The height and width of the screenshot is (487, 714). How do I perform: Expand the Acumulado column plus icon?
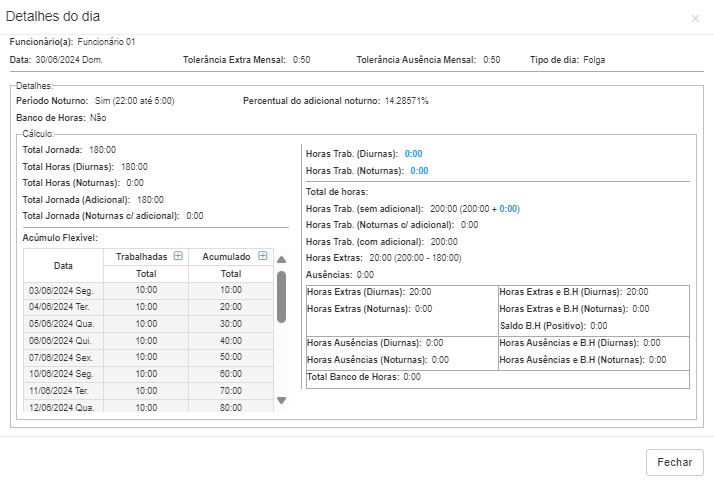click(x=263, y=257)
